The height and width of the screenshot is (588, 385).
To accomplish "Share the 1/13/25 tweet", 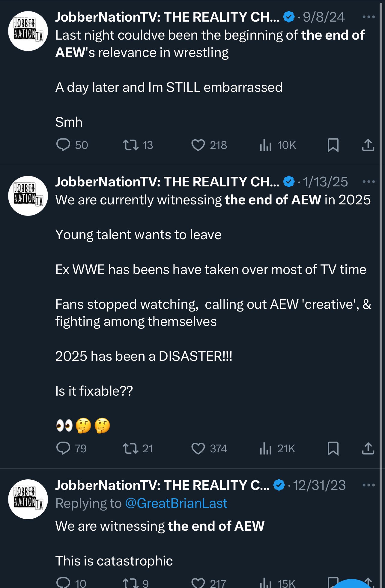I will pos(368,448).
